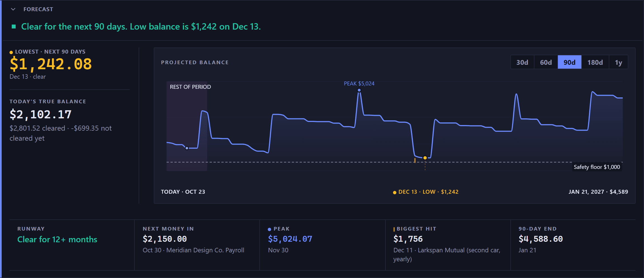Click the Clear for 12+ months runway
The width and height of the screenshot is (644, 278).
coord(57,239)
